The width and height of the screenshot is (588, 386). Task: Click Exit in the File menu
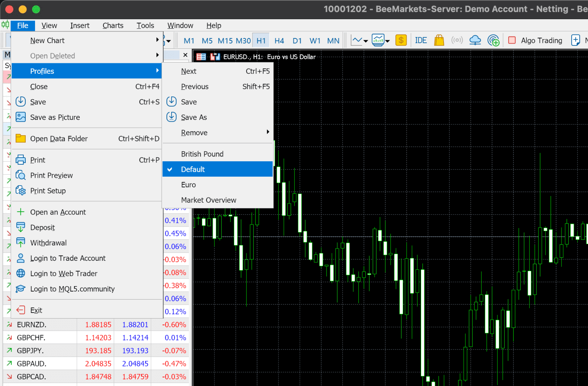click(x=36, y=310)
